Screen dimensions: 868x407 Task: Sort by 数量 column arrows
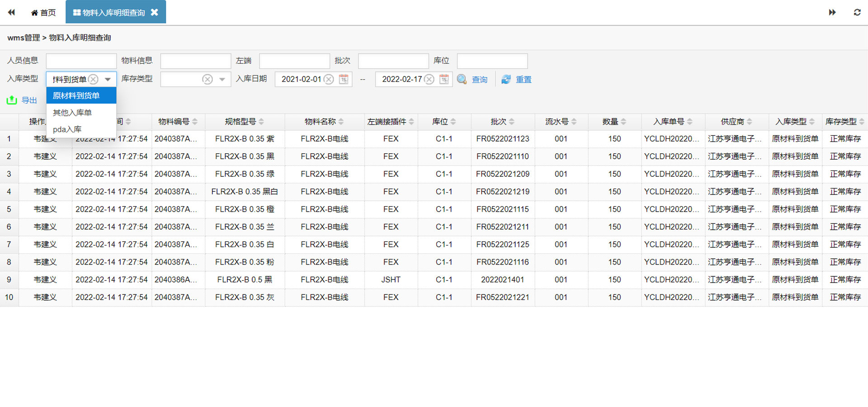tap(623, 122)
